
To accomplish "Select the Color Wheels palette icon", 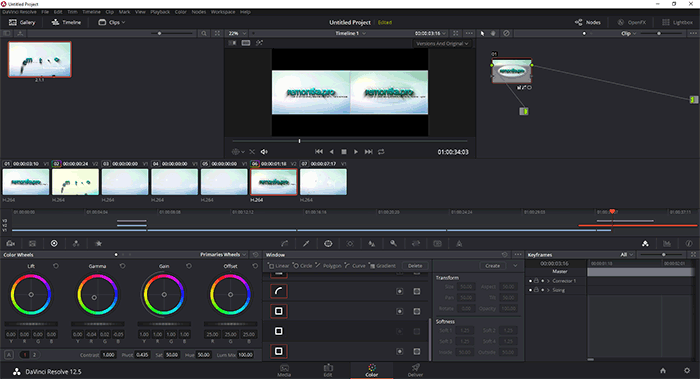I will coord(54,243).
